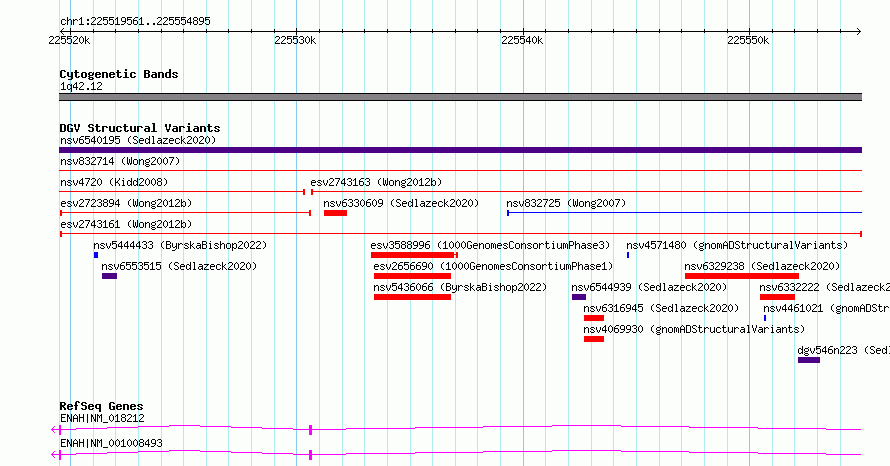This screenshot has height=466, width=890.
Task: Click the 225540k ruler position
Action: (x=522, y=40)
